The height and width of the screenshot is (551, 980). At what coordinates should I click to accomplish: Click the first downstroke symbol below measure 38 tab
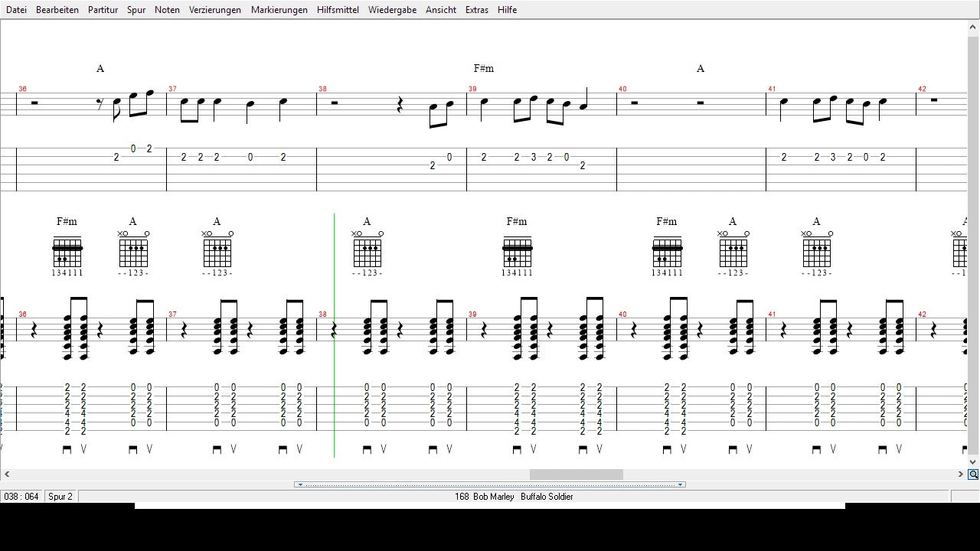click(x=367, y=449)
